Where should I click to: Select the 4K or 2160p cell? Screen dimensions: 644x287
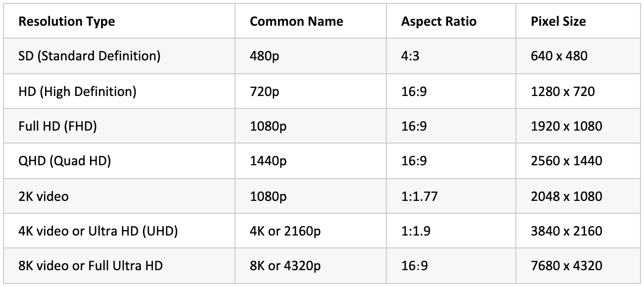click(x=285, y=231)
